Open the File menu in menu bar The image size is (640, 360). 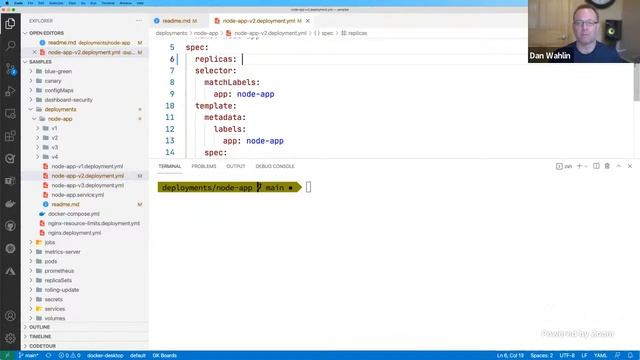tap(31, 3)
